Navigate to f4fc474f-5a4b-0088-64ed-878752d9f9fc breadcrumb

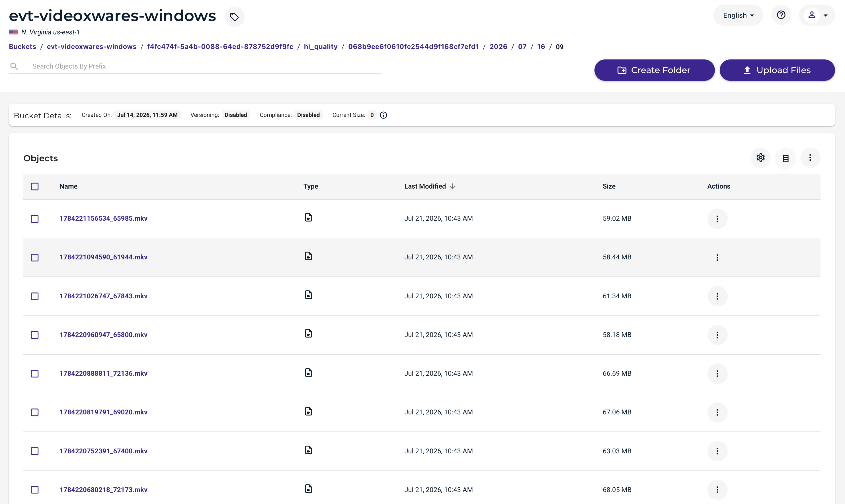pyautogui.click(x=220, y=47)
